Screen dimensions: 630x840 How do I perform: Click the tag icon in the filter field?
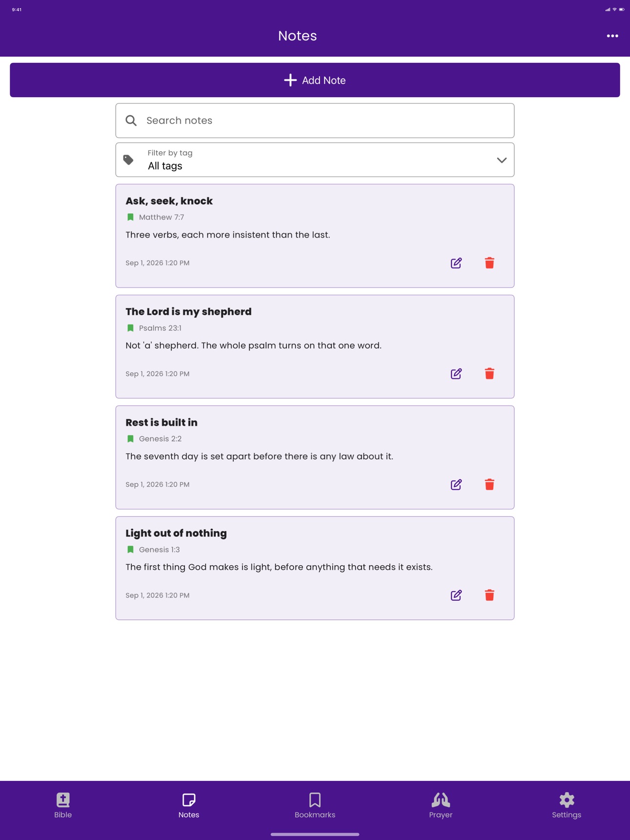[x=128, y=160]
